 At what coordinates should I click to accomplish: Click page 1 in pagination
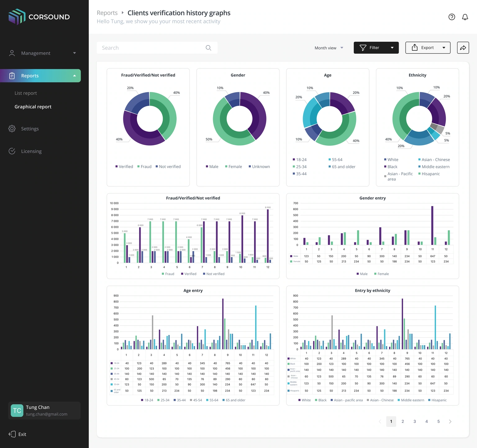tap(391, 422)
